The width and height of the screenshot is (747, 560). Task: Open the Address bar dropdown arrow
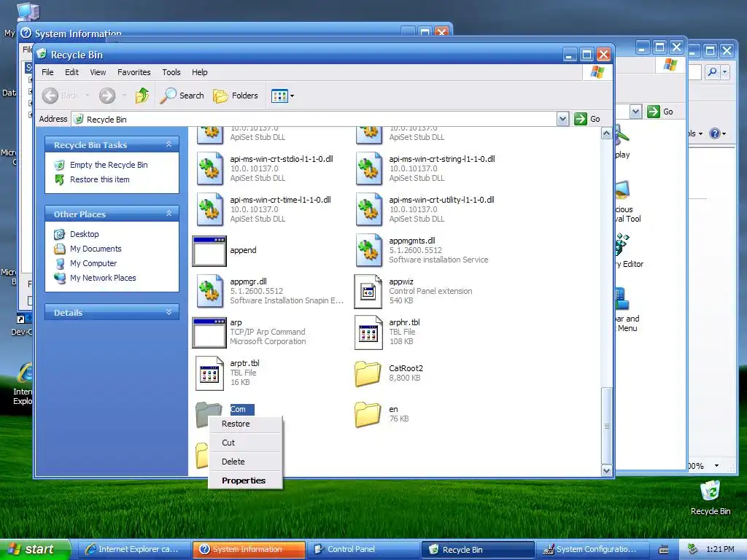[562, 119]
